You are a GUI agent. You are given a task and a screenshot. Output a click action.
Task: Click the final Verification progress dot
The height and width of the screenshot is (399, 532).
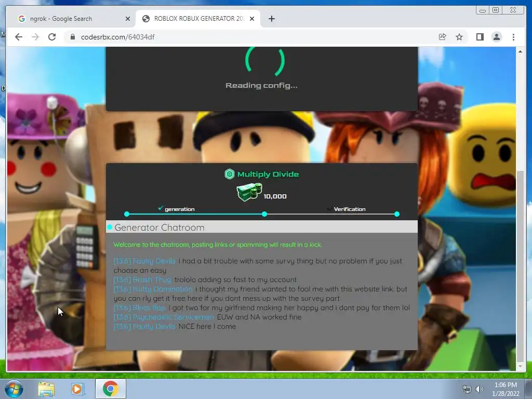(397, 214)
